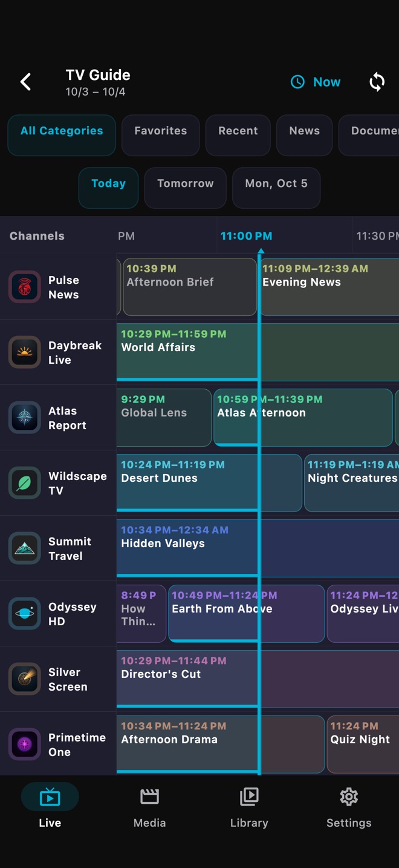Image resolution: width=399 pixels, height=868 pixels.
Task: Open the Afternoon Drama program block
Action: [220, 745]
